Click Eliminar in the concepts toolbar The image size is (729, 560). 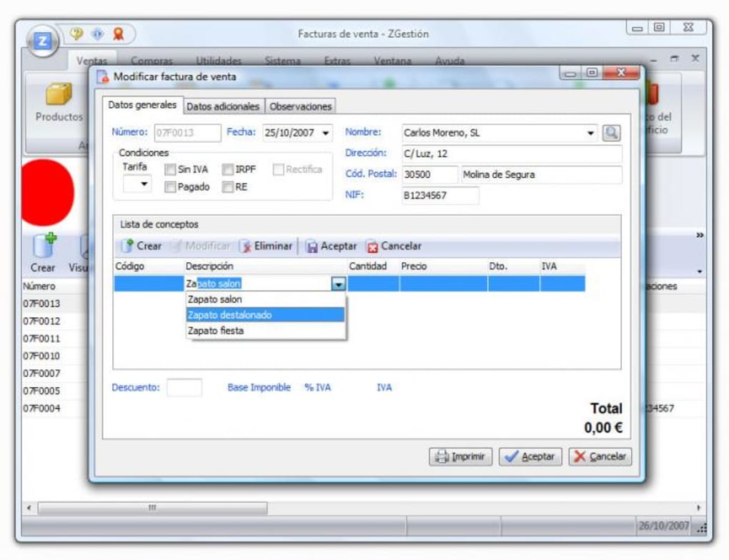tap(266, 246)
